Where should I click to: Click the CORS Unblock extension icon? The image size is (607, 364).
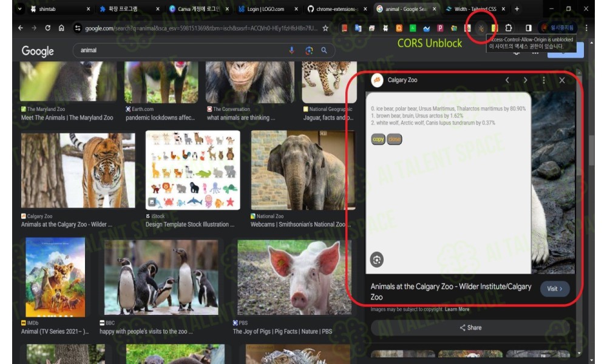[481, 28]
